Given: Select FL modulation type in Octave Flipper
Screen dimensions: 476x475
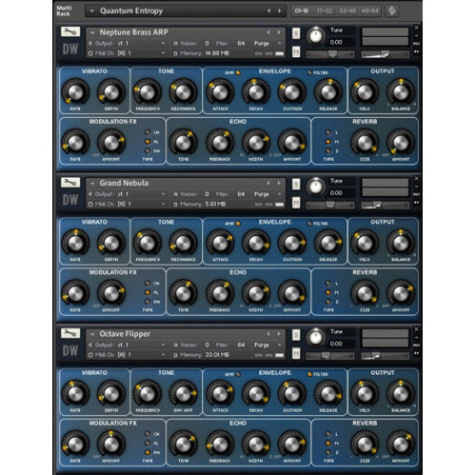Looking at the screenshot, I should click(148, 443).
